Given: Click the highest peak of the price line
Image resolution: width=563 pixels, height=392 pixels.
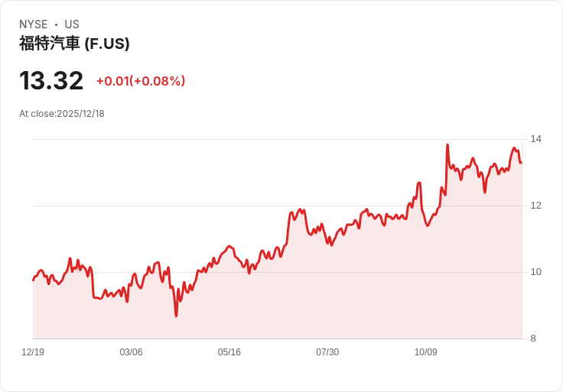Looking at the screenshot, I should 447,145.
